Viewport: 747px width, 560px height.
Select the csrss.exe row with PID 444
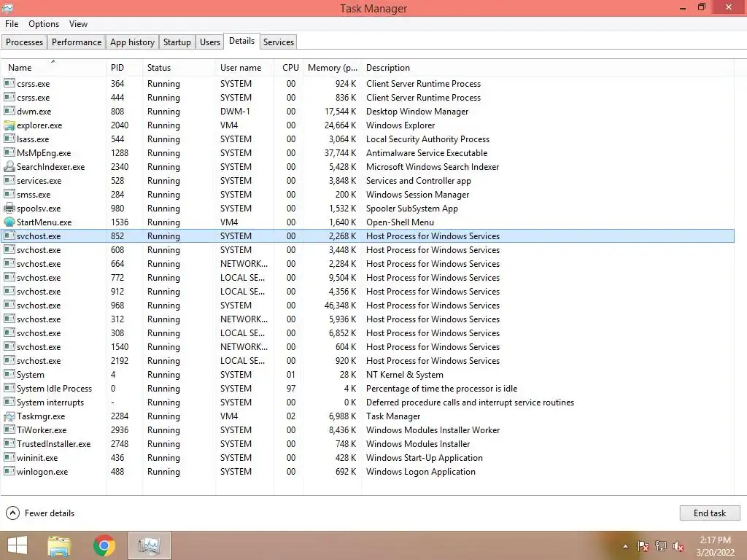click(368, 97)
